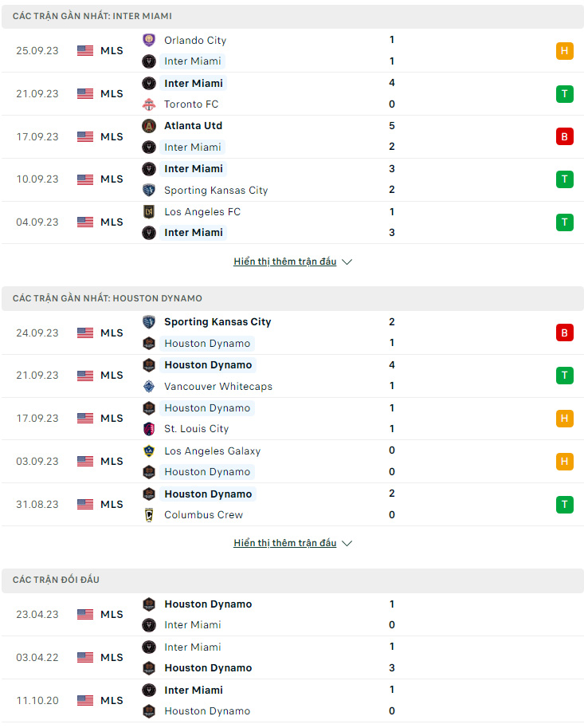Image resolution: width=584 pixels, height=728 pixels.
Task: Click the Atlanta Utd crest icon
Action: (148, 126)
